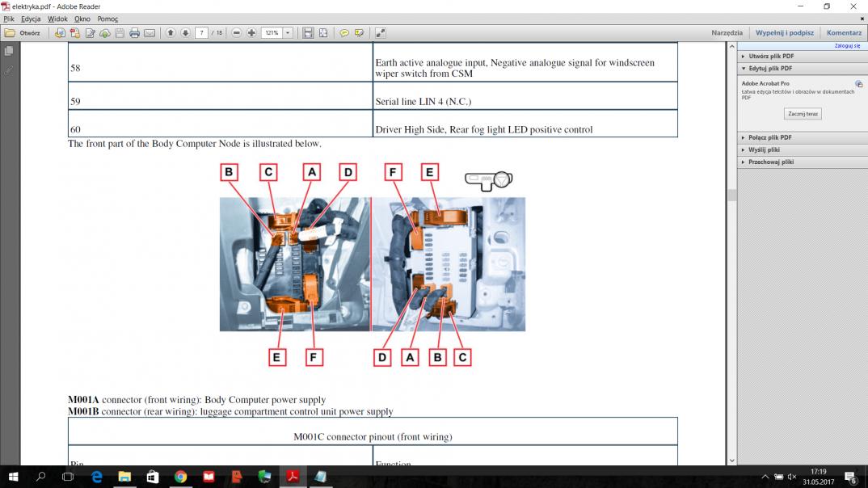Open the Narzędzia pane tab
Screen dimensions: 868x488
pos(727,33)
